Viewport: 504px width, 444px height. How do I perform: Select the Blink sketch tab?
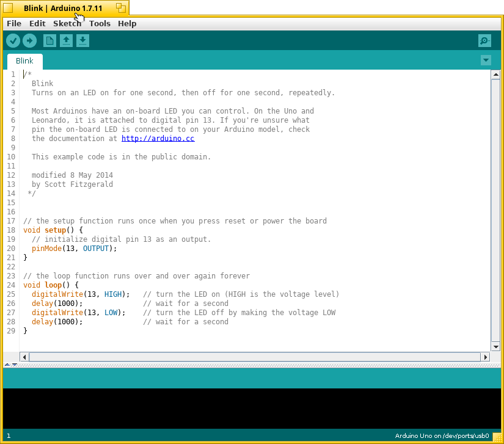coord(25,61)
